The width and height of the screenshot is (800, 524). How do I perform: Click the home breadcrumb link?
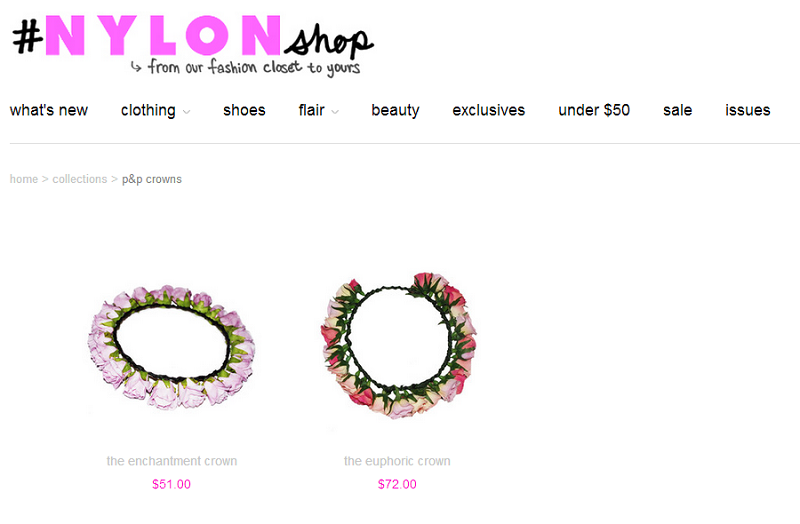24,179
